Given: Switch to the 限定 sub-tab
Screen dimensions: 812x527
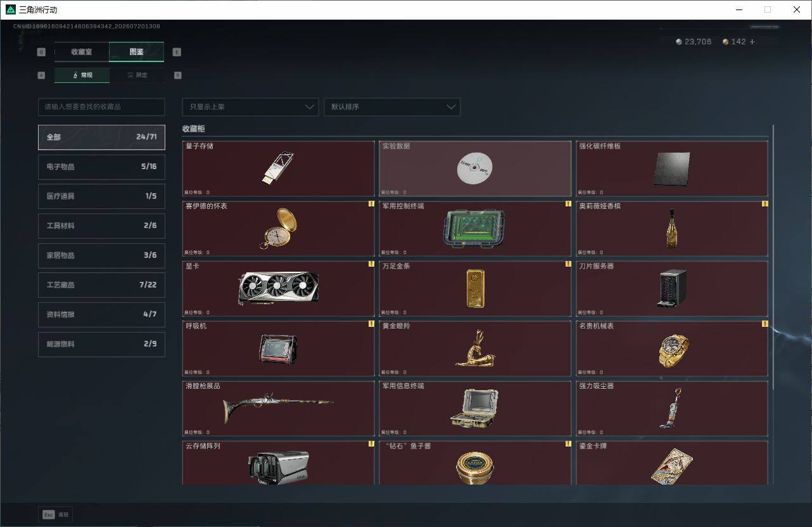Looking at the screenshot, I should tap(137, 75).
